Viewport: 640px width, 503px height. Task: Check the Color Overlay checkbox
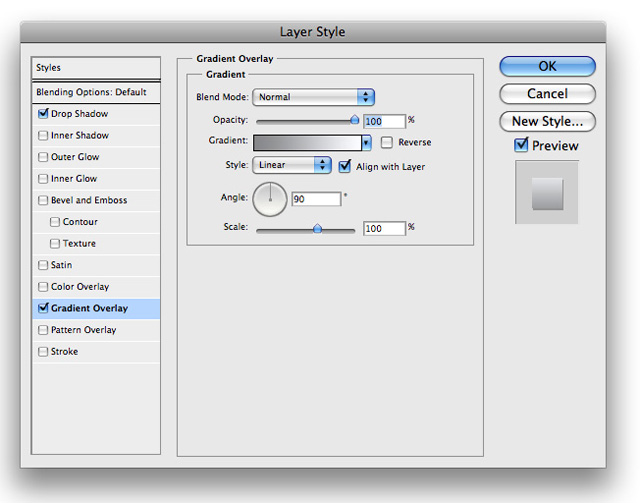43,287
